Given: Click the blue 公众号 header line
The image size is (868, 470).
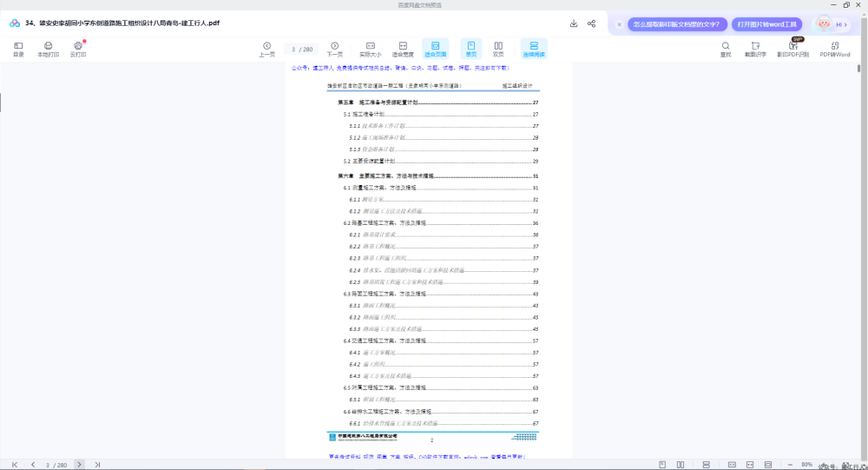Looking at the screenshot, I should 400,68.
